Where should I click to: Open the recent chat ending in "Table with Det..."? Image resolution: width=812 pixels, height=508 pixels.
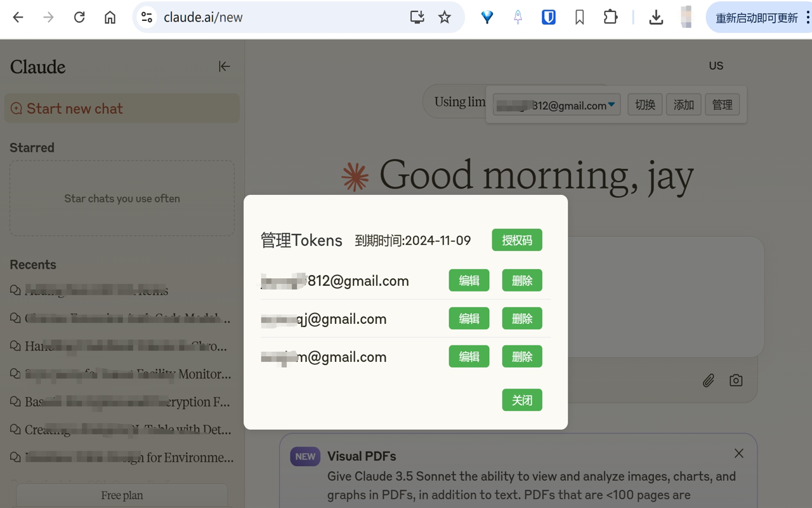click(121, 430)
